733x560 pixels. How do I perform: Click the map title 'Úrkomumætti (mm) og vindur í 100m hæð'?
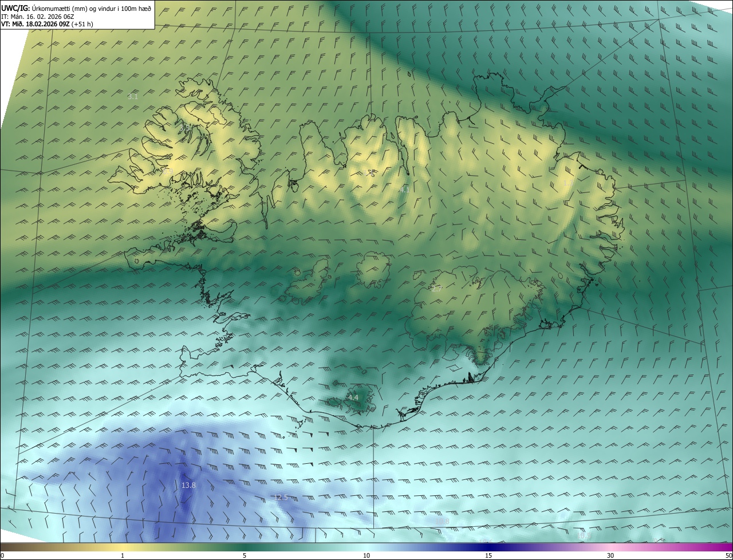92,7
